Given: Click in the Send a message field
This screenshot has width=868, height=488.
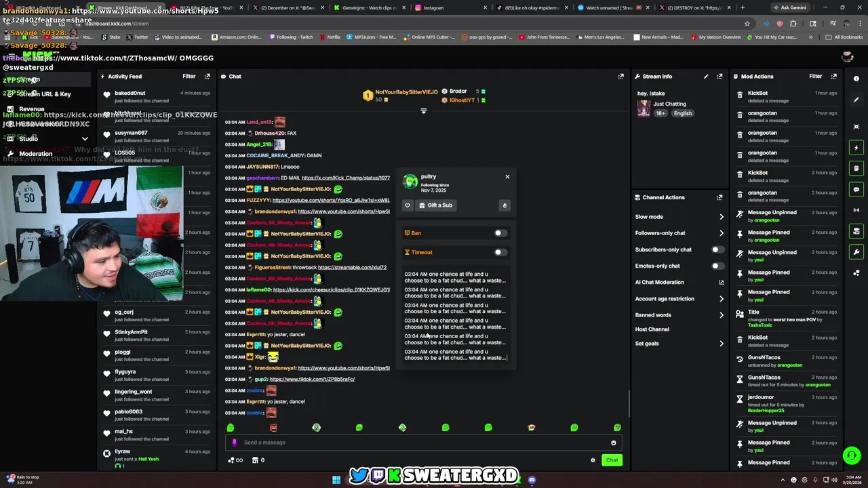Looking at the screenshot, I should pos(422,443).
